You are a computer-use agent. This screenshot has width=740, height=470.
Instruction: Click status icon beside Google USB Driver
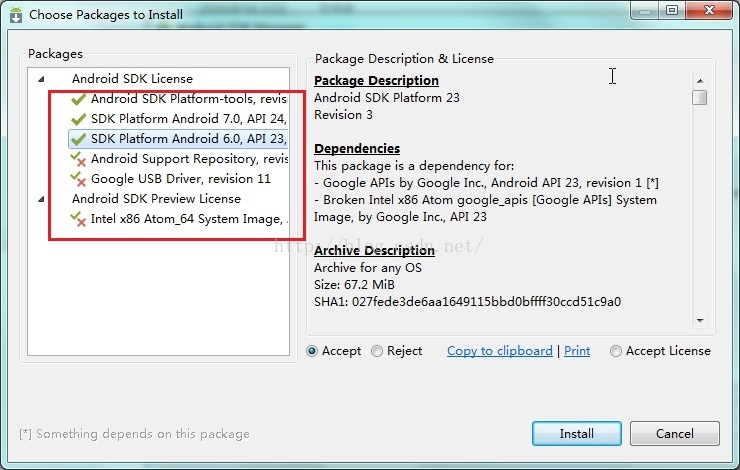click(78, 179)
